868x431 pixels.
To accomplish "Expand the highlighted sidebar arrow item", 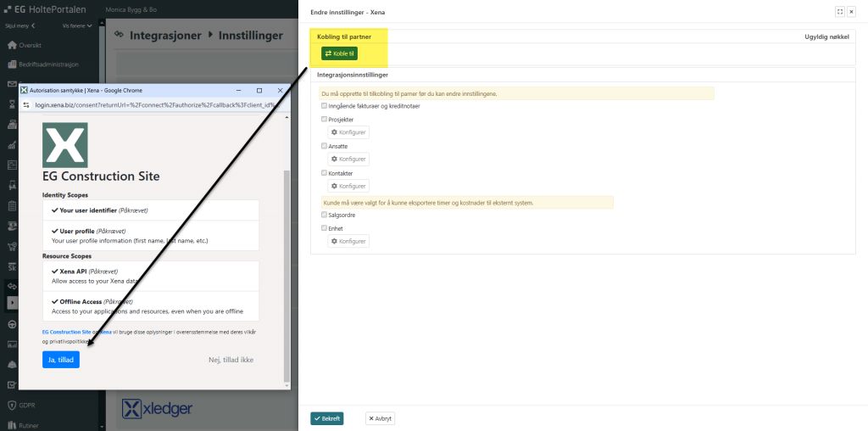I will 12,303.
